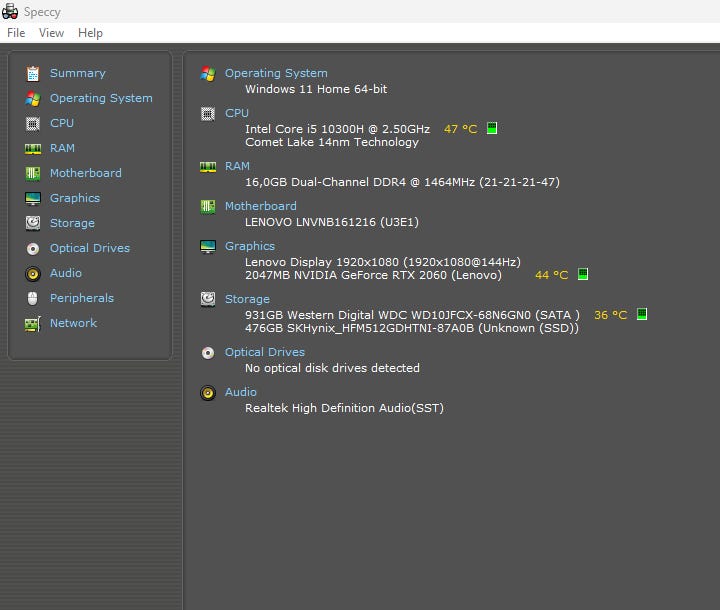
Task: Click the Optical Drives disc icon in sidebar
Action: click(x=33, y=249)
